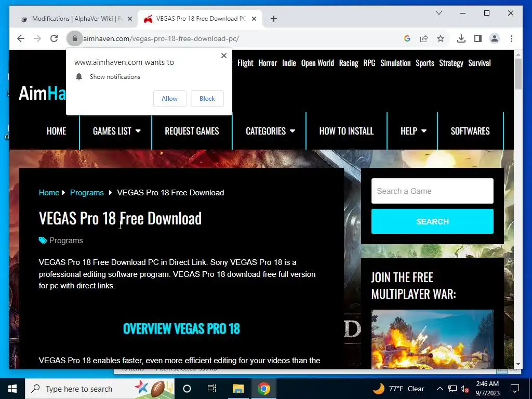The height and width of the screenshot is (399, 532).
Task: Open REQUEST GAMES menu item
Action: 192,131
